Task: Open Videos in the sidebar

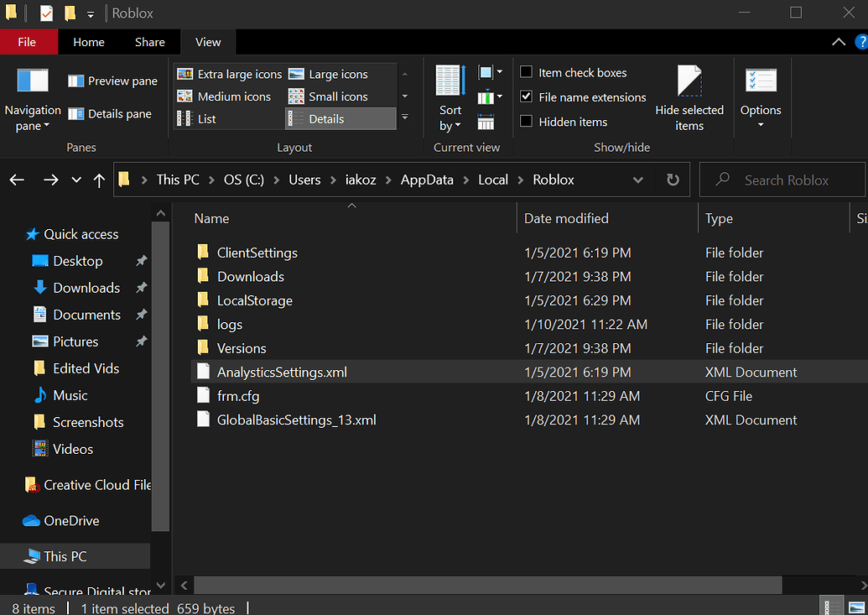Action: (72, 449)
